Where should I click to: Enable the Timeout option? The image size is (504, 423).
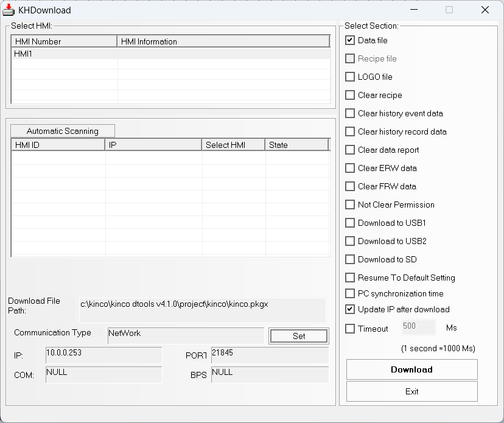pos(349,328)
